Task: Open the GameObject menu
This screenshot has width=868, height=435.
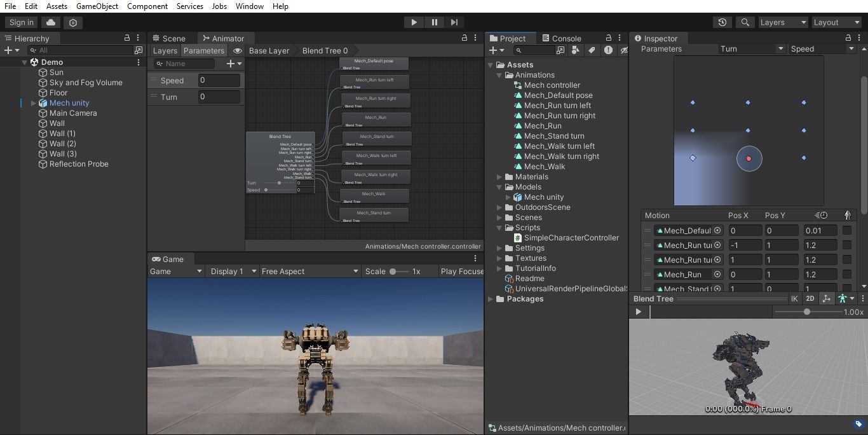Action: tap(97, 6)
